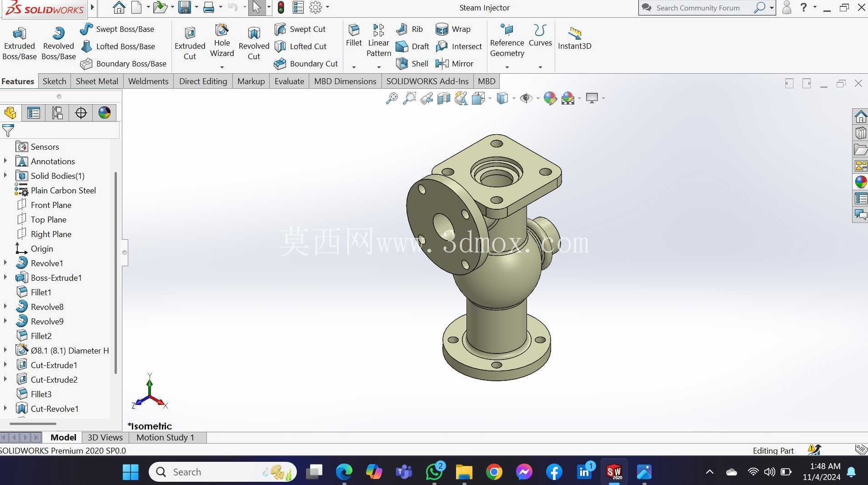
Task: Open Reference Geometry tools
Action: 507,41
